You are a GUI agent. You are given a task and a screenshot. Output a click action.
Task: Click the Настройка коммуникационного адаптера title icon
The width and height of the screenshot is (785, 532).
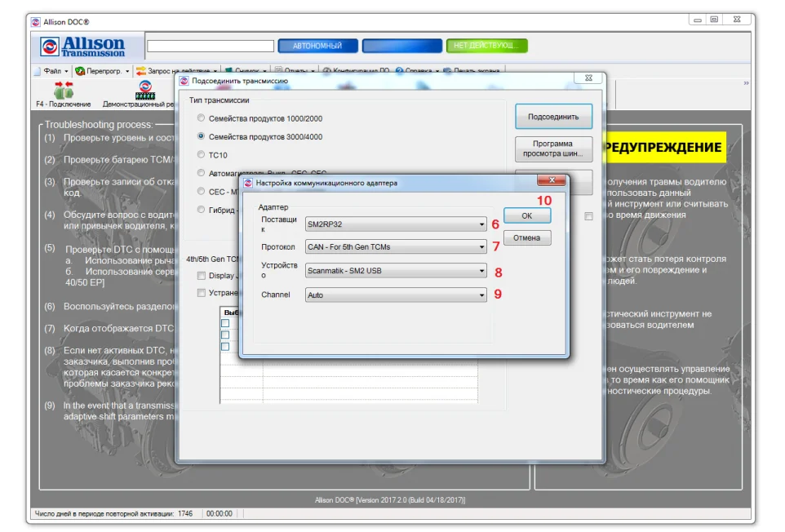click(x=248, y=183)
